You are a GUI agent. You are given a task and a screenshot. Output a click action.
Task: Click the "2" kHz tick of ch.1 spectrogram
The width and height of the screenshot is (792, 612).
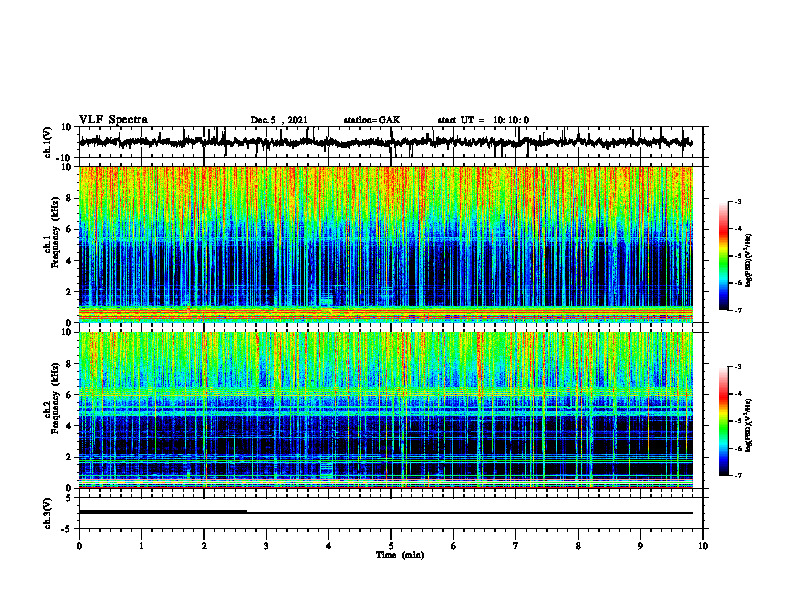click(69, 292)
